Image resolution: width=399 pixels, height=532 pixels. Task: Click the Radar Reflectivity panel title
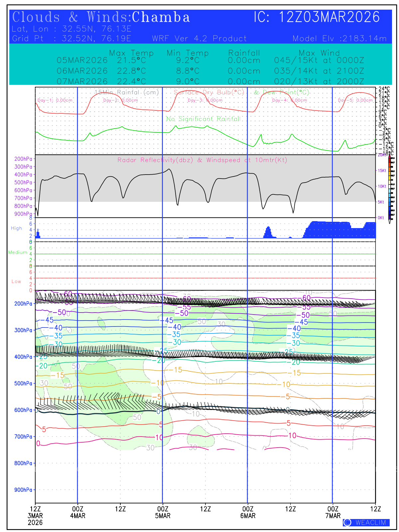(x=202, y=160)
